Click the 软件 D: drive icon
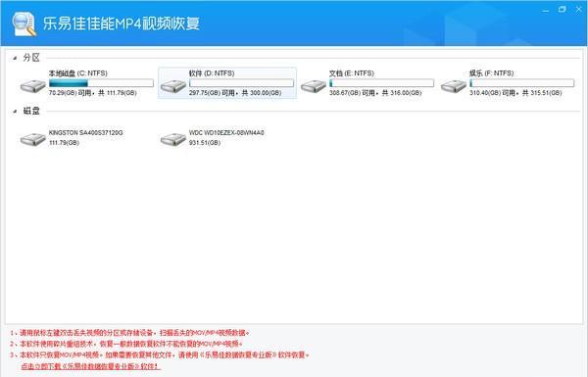Viewport: 588px width, 377px height. click(172, 86)
